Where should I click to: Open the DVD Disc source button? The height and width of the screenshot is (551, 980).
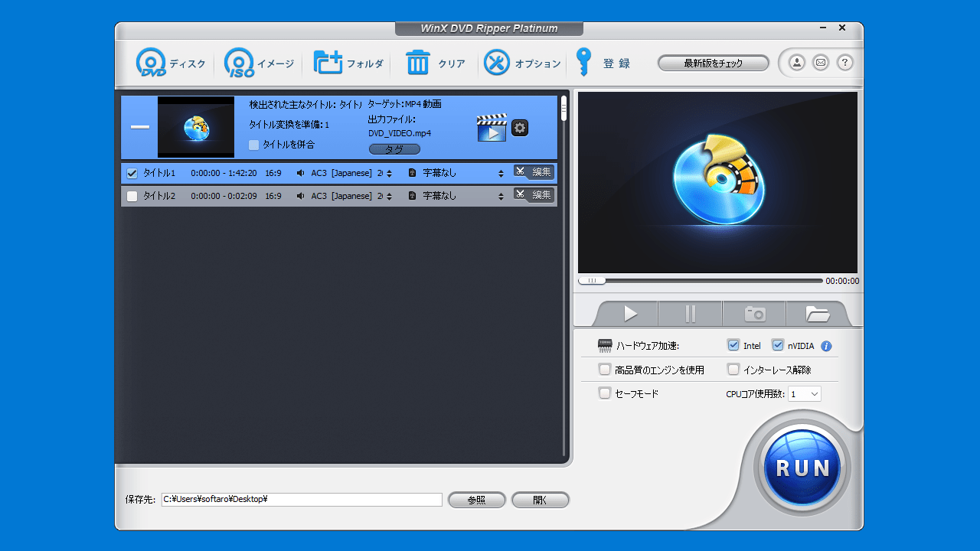click(x=170, y=64)
